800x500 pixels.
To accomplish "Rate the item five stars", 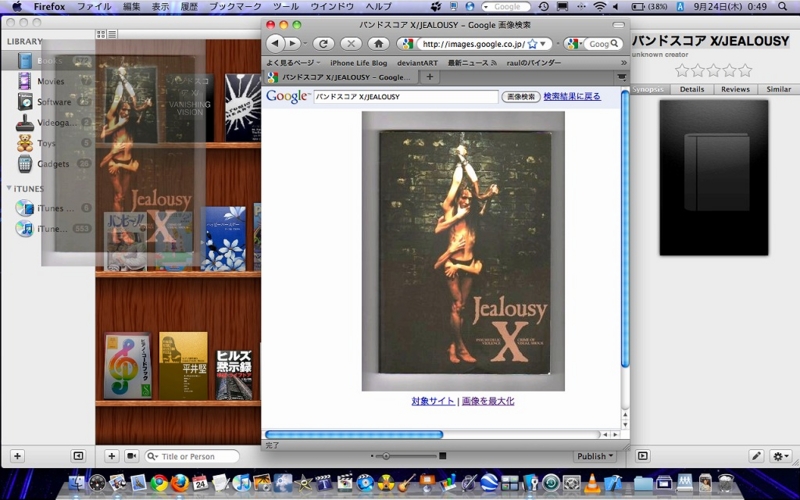I will [745, 70].
